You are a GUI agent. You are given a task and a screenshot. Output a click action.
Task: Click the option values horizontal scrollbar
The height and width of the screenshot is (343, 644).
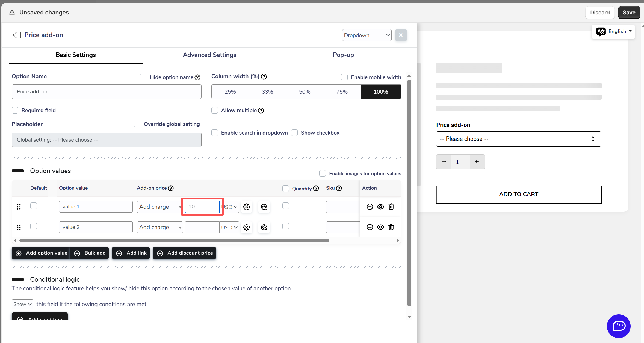coord(174,241)
